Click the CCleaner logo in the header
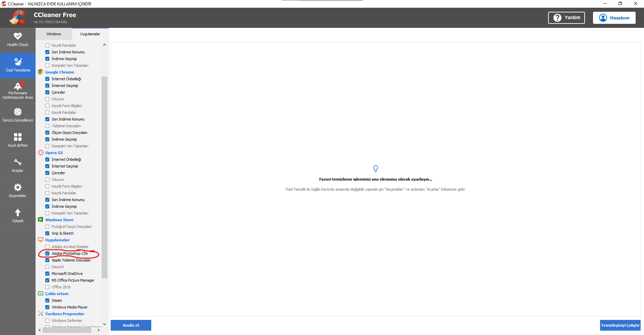The height and width of the screenshot is (335, 644). tap(17, 17)
